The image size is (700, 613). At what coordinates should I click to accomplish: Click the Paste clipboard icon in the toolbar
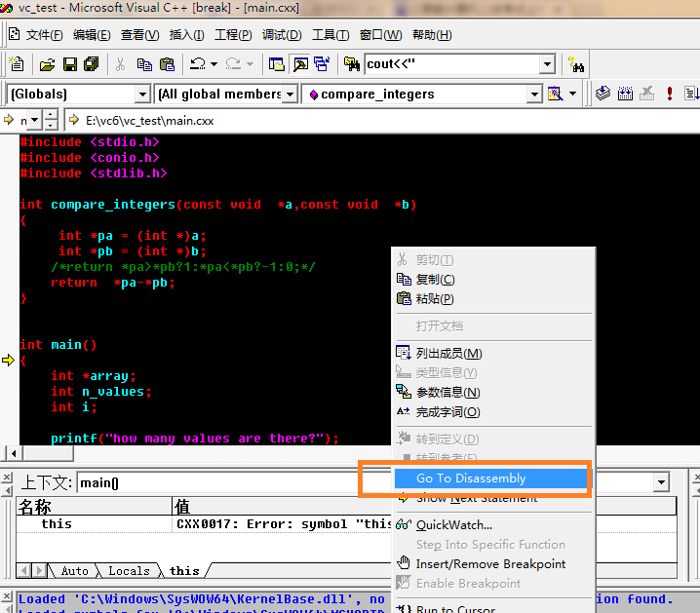pos(167,64)
